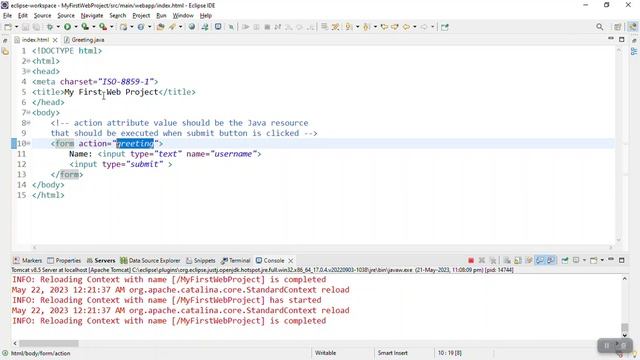Image resolution: width=640 pixels, height=360 pixels.
Task: Click the Open Type folder icon
Action: (x=160, y=27)
